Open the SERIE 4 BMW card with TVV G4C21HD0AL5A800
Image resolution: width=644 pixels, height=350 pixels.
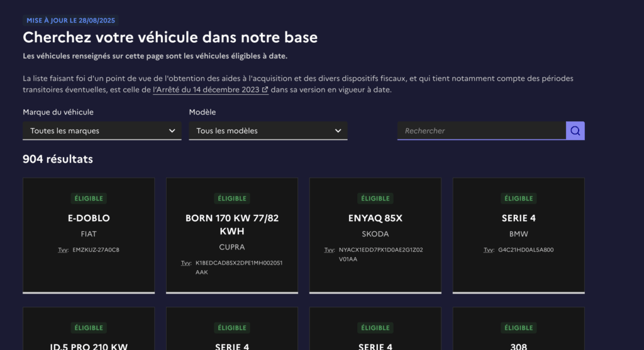519,236
